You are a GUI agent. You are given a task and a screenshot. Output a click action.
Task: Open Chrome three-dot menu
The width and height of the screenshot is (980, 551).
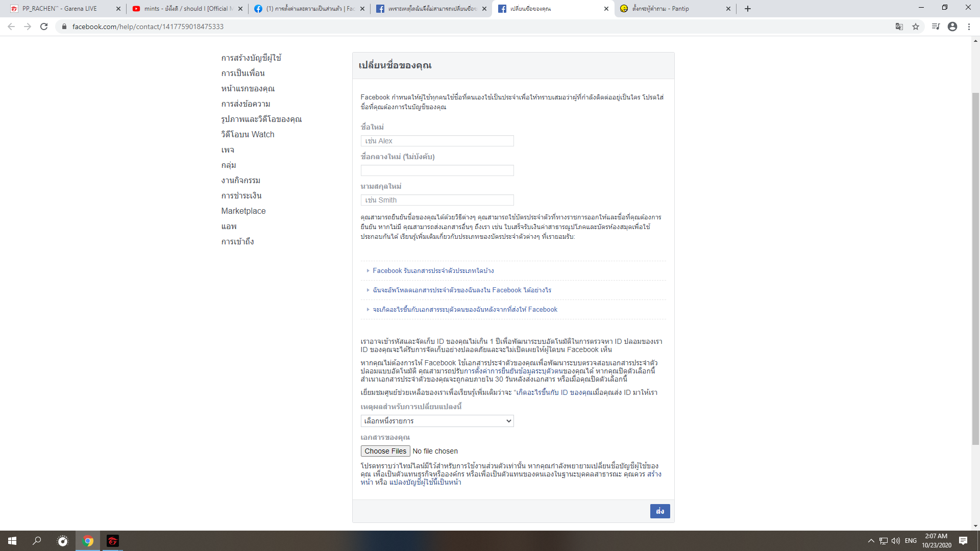(969, 27)
